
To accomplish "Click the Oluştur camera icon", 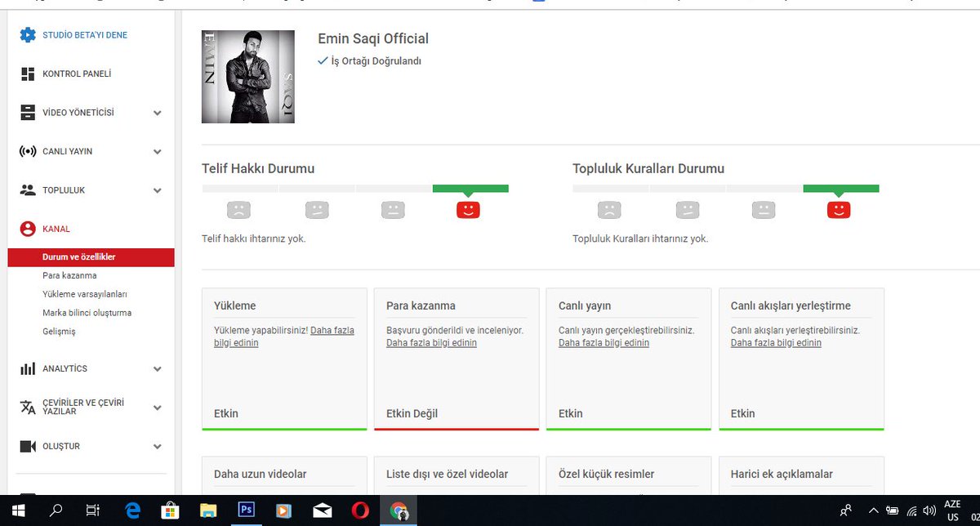I will tap(28, 447).
